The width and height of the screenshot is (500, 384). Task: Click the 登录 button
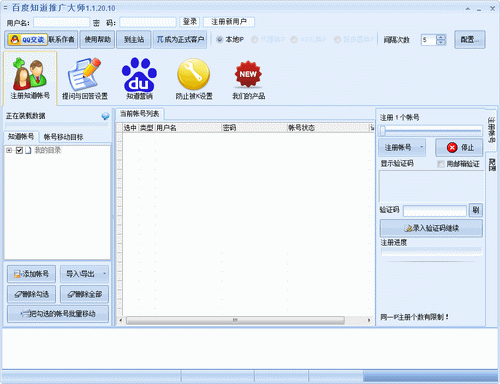point(190,22)
